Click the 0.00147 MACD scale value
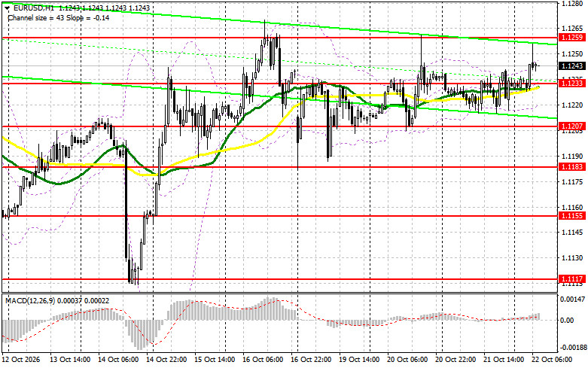 pyautogui.click(x=572, y=299)
